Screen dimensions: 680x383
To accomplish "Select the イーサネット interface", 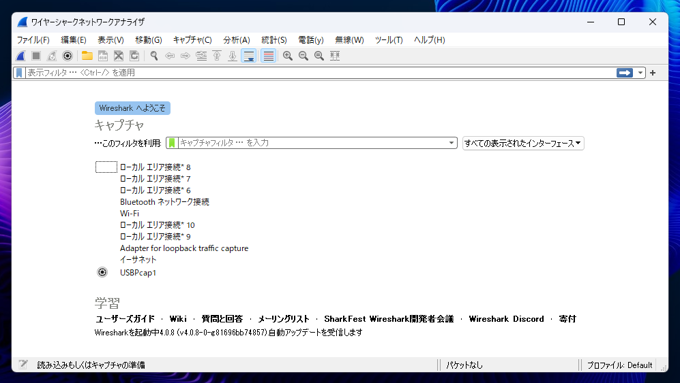I will click(x=138, y=259).
